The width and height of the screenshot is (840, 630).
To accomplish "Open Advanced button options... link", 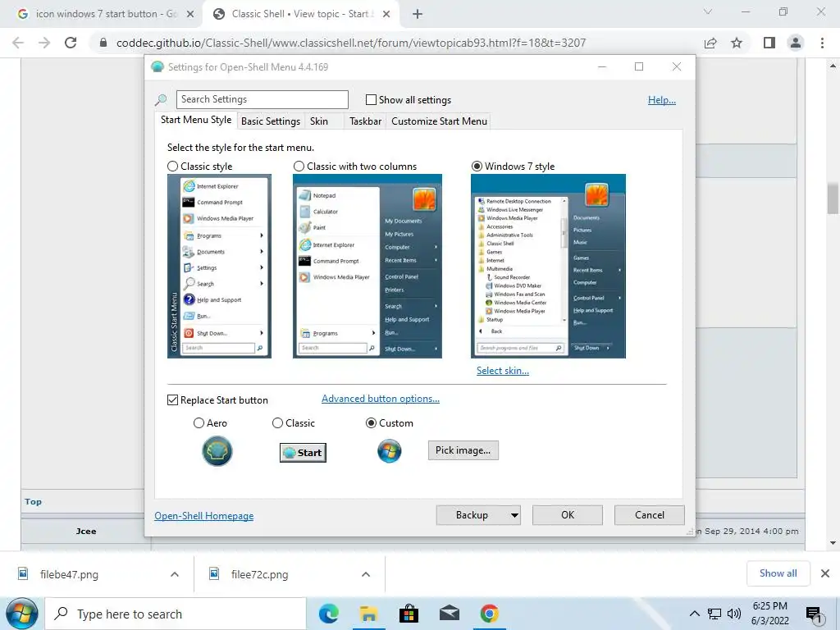I will point(381,399).
